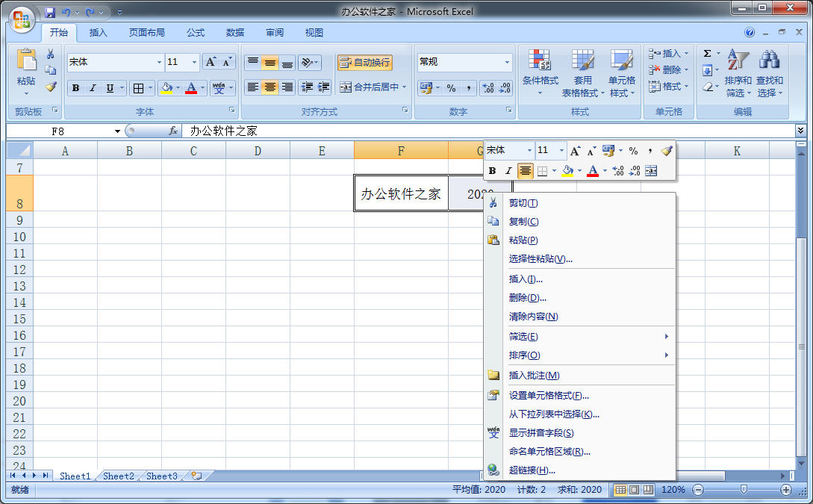Open the ribbon font name dropdown
813x504 pixels.
159,62
